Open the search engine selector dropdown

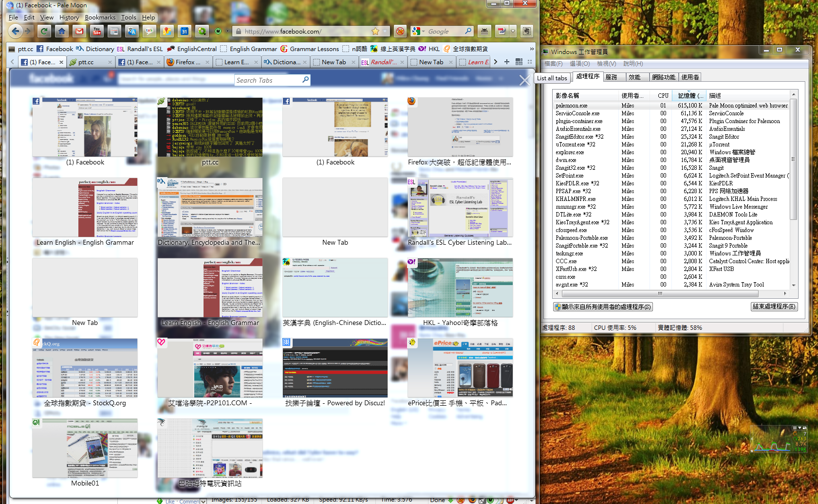(417, 32)
